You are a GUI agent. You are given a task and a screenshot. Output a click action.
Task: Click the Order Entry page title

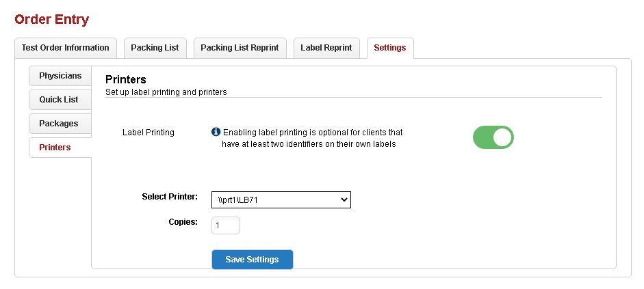pyautogui.click(x=52, y=20)
